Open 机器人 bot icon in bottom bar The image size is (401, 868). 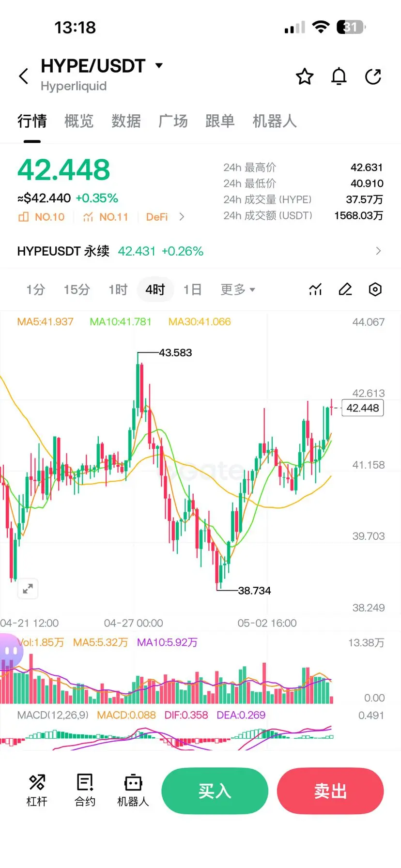(x=133, y=791)
